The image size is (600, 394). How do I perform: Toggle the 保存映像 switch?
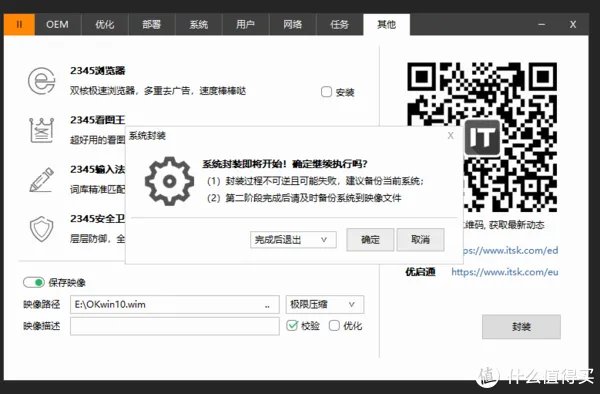coord(34,283)
